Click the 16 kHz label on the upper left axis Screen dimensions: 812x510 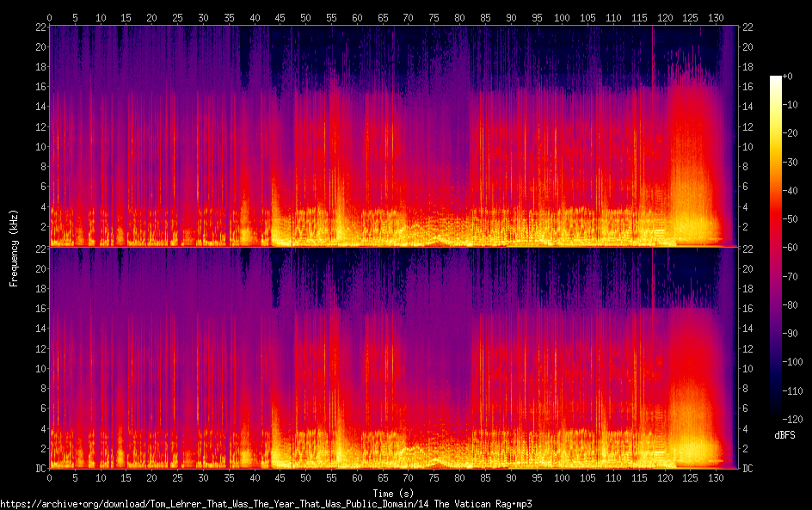pos(40,86)
